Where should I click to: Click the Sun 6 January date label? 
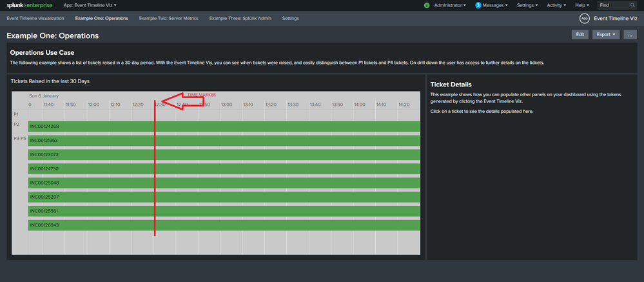[x=44, y=96]
